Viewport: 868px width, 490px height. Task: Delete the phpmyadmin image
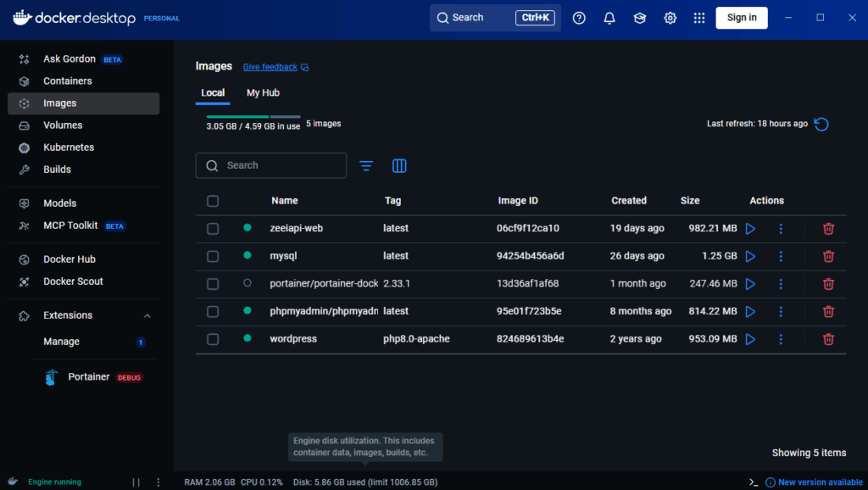(828, 312)
